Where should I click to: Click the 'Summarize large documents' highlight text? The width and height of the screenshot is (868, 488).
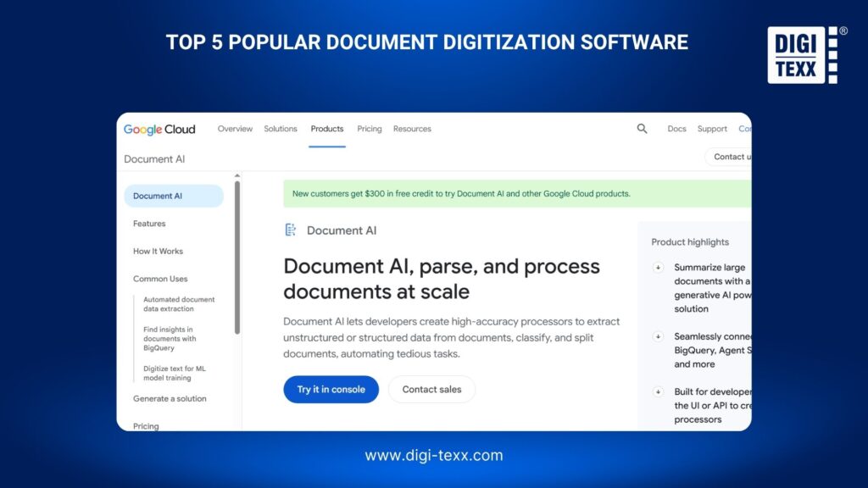tap(712, 288)
